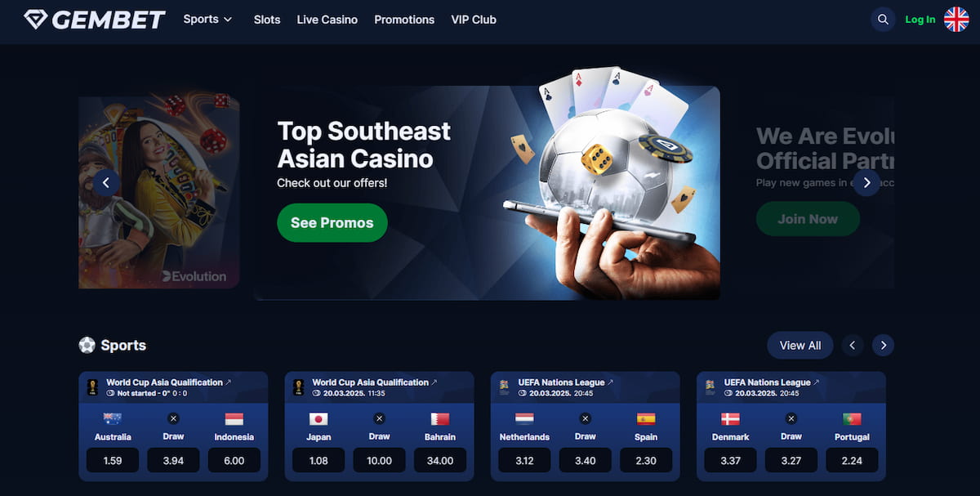The height and width of the screenshot is (496, 980).
Task: Open the Evolution live dealer banner thumbnail
Action: 159,192
